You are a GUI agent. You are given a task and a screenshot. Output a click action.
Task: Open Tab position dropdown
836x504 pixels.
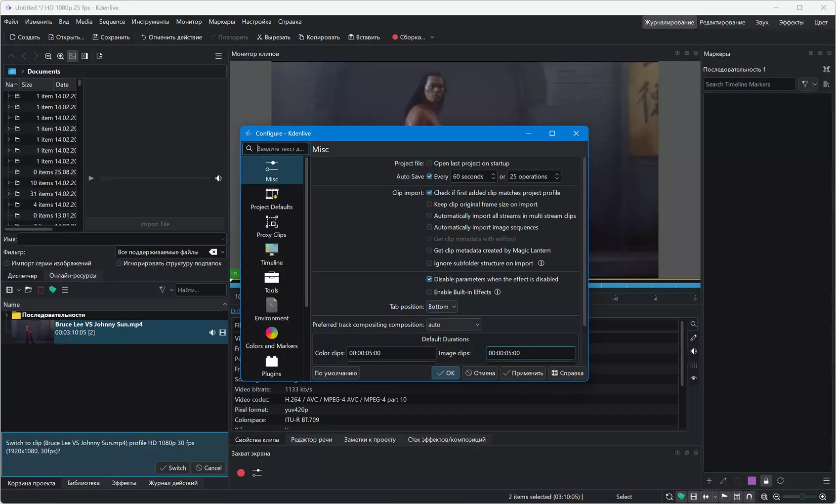click(x=442, y=307)
